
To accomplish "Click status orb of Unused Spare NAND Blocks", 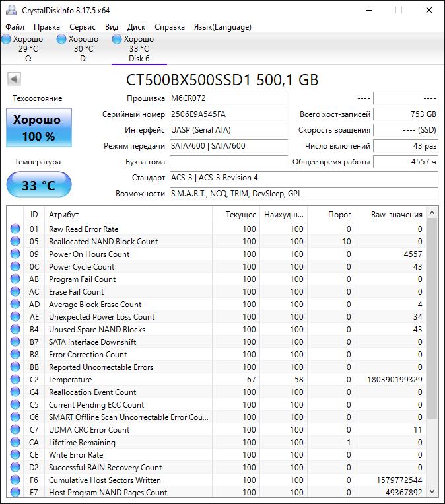I will [15, 329].
